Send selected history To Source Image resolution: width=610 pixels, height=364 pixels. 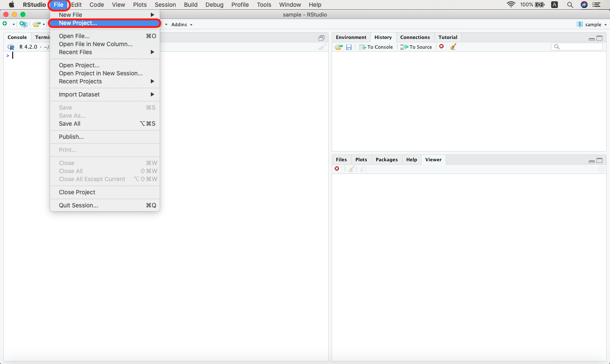[x=416, y=47]
